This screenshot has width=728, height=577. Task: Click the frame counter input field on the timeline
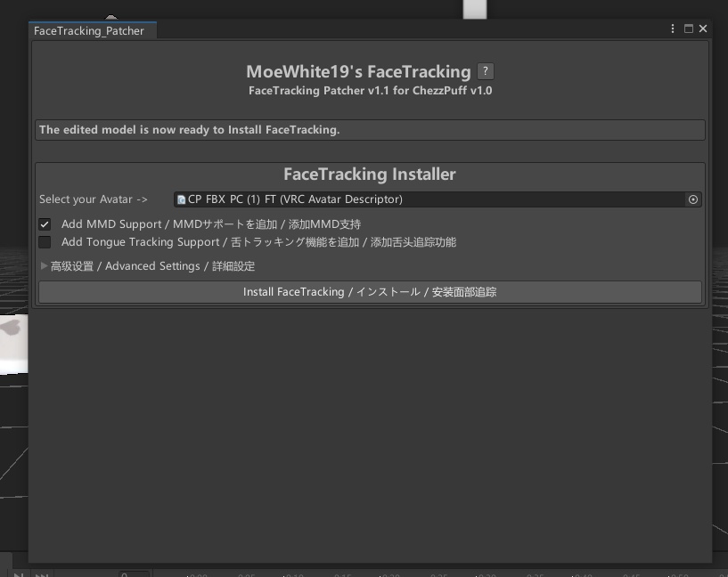coord(134,574)
